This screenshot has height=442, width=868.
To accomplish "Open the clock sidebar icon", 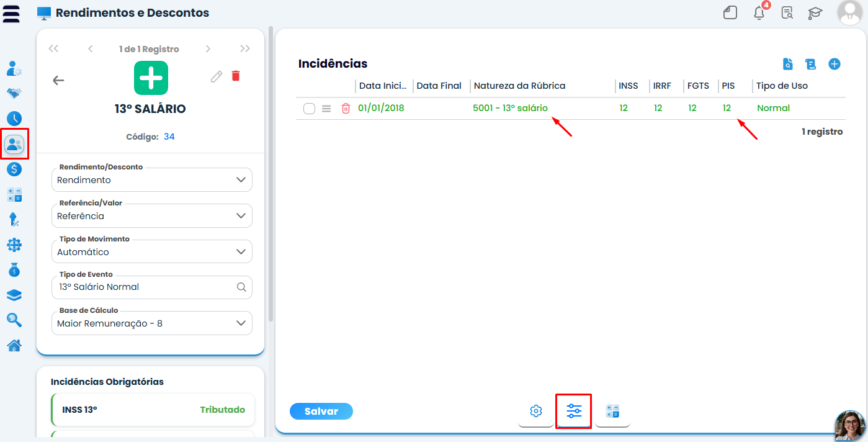I will (14, 119).
